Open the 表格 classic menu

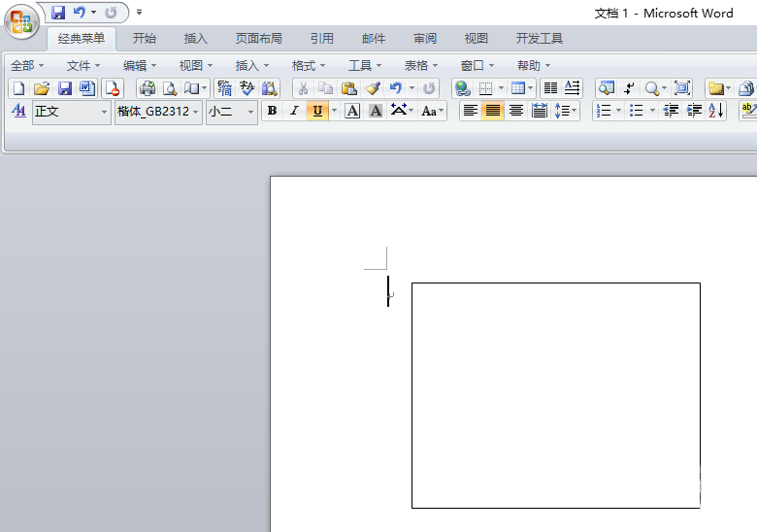click(420, 66)
